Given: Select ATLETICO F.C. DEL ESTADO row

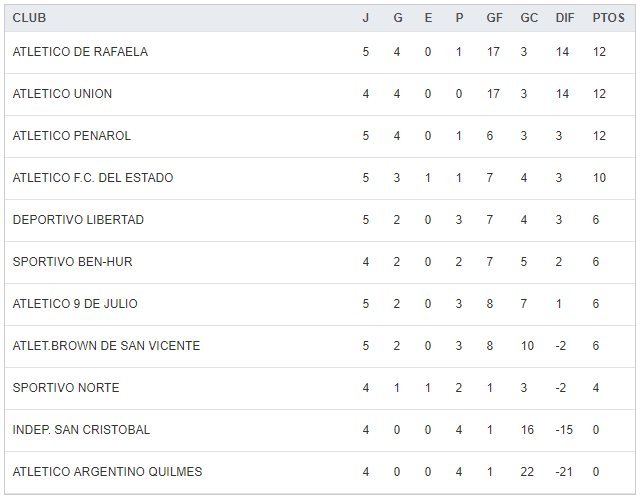Looking at the screenshot, I should pyautogui.click(x=93, y=178).
